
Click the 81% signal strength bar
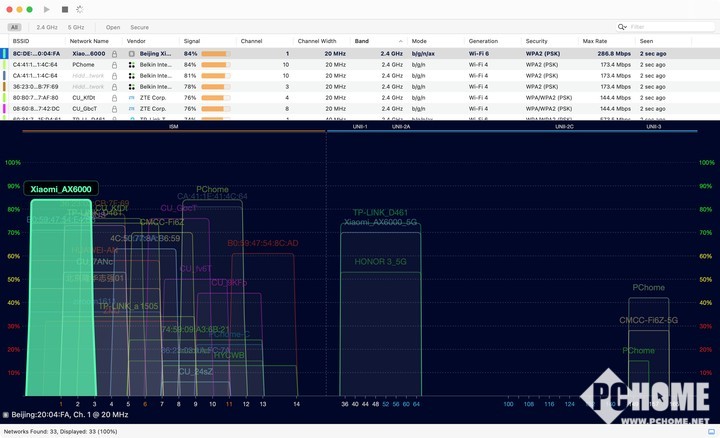(216, 76)
